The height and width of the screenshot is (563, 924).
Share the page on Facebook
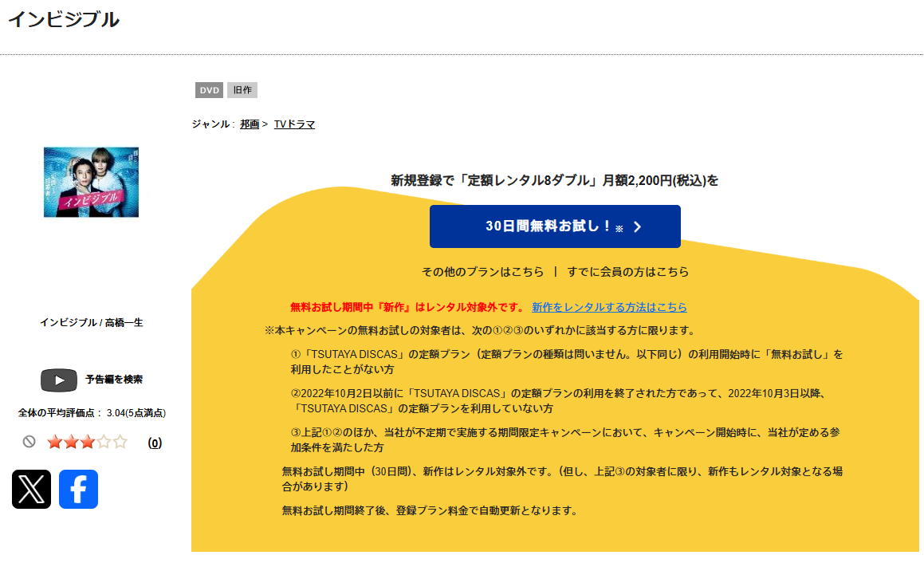pyautogui.click(x=78, y=490)
